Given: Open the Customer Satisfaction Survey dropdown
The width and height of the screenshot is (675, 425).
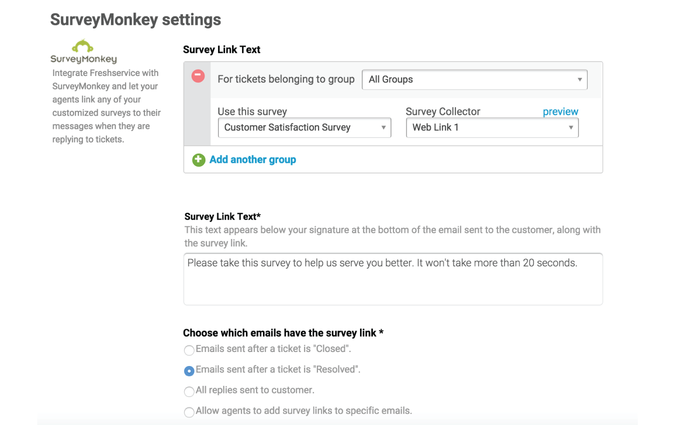Looking at the screenshot, I should click(x=304, y=128).
